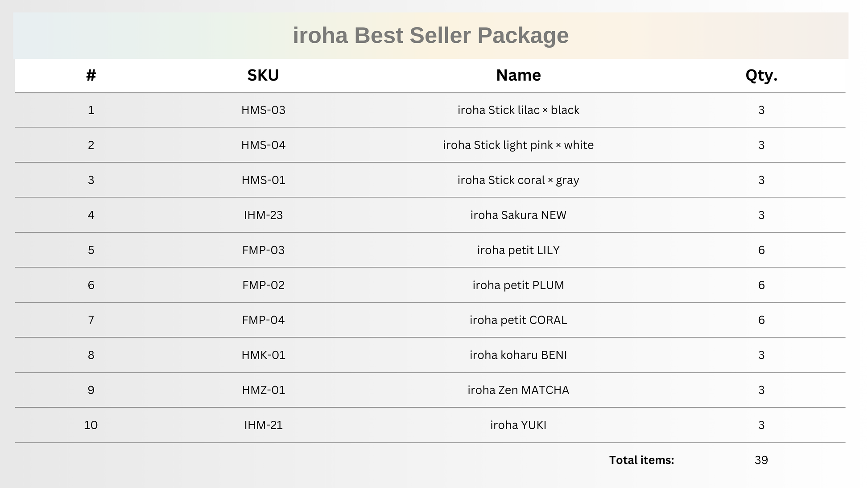
Task: Select SKU FMP-03 in row 5
Action: tap(263, 250)
